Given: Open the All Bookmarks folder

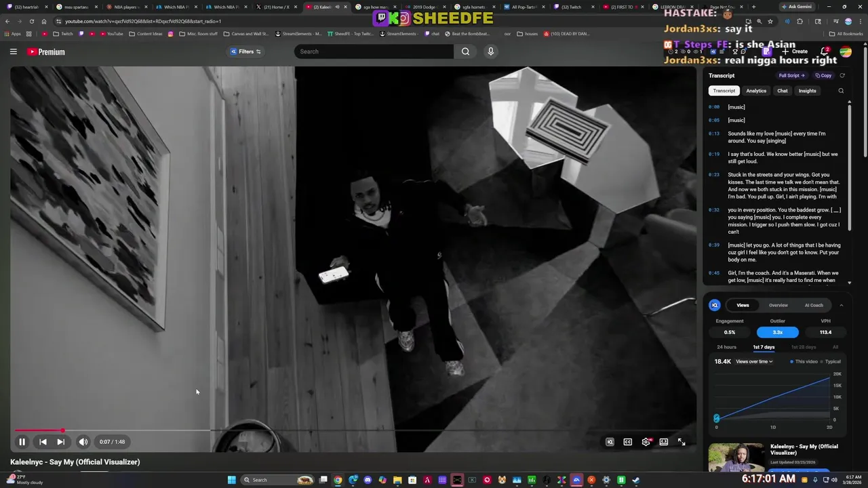Looking at the screenshot, I should 846,33.
